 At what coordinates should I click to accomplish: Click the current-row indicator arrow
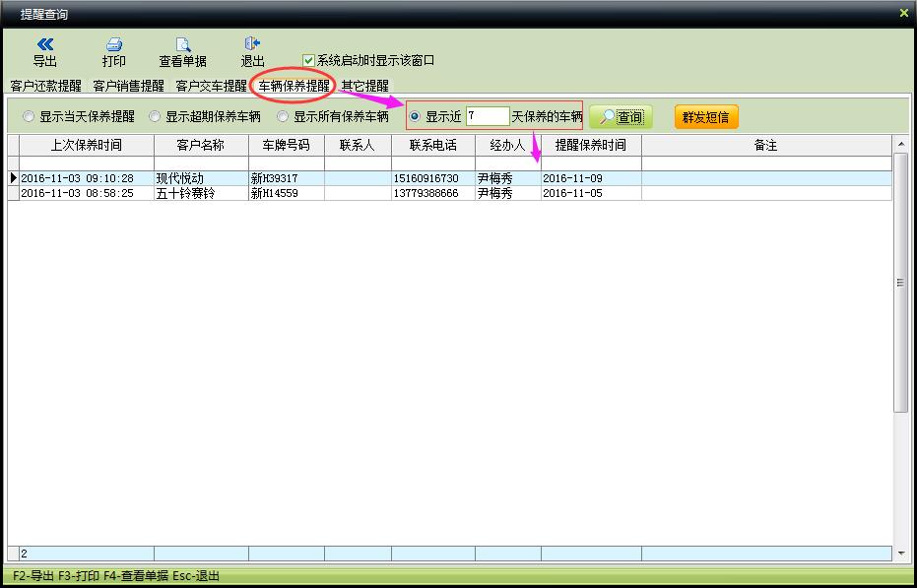(14, 178)
